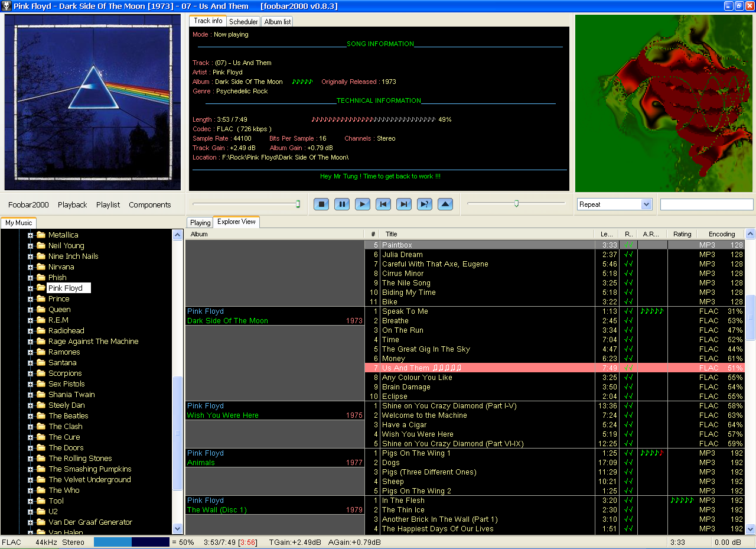Expand the Rage Against The Machine node

(30, 342)
